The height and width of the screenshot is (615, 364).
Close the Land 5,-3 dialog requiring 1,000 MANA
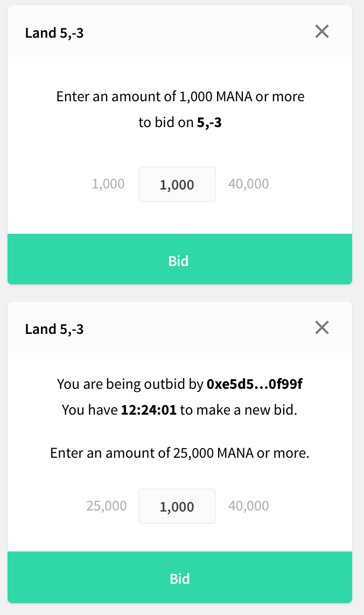click(x=322, y=32)
